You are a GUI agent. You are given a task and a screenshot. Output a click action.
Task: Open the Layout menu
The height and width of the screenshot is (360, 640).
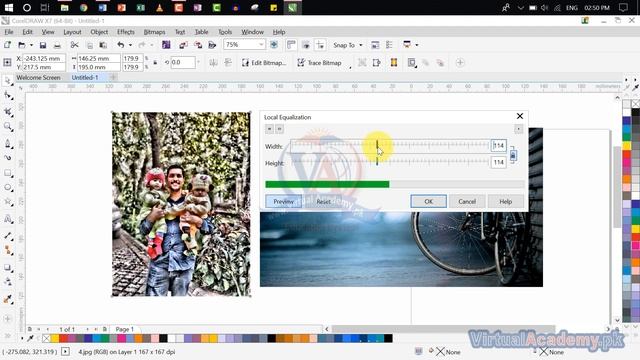click(x=72, y=32)
